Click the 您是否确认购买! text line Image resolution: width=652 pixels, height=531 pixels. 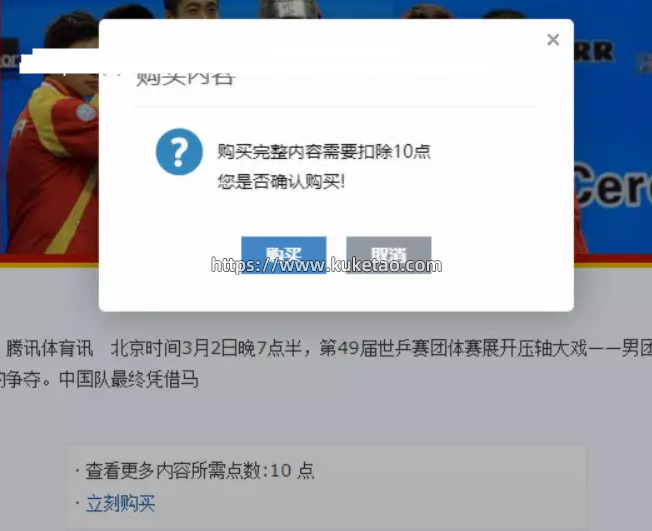[x=281, y=182]
